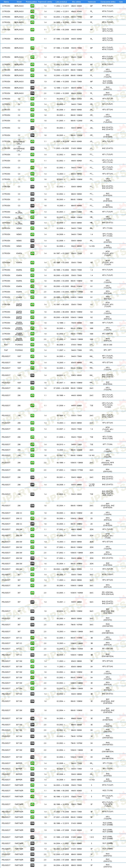Click diesel icon in C2 9HZ (DV6TED4) row
126x868 pixels.
[32, 135]
